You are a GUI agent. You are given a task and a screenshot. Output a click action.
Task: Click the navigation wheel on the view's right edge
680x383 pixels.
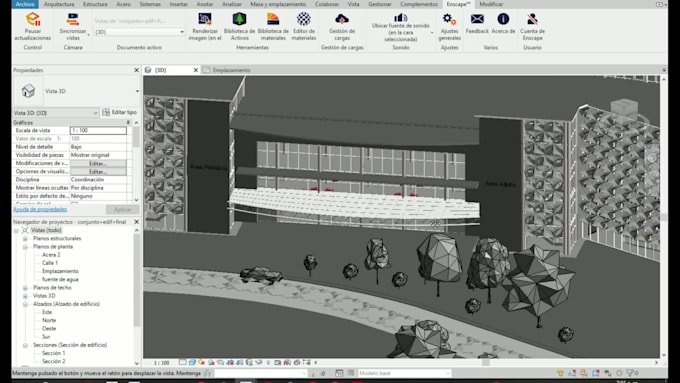(x=652, y=158)
